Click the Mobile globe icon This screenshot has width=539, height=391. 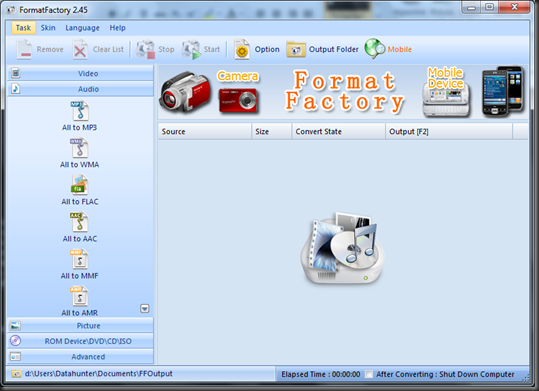coord(375,49)
